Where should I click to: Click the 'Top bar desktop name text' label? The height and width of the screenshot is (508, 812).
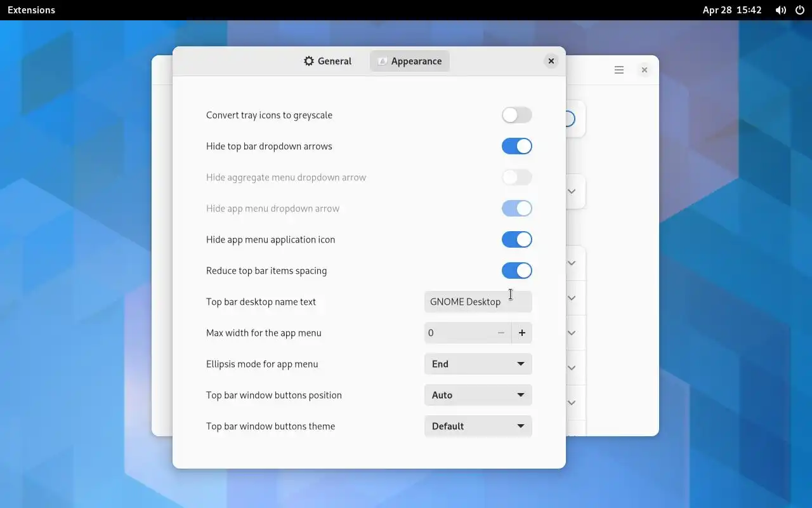[x=261, y=302]
